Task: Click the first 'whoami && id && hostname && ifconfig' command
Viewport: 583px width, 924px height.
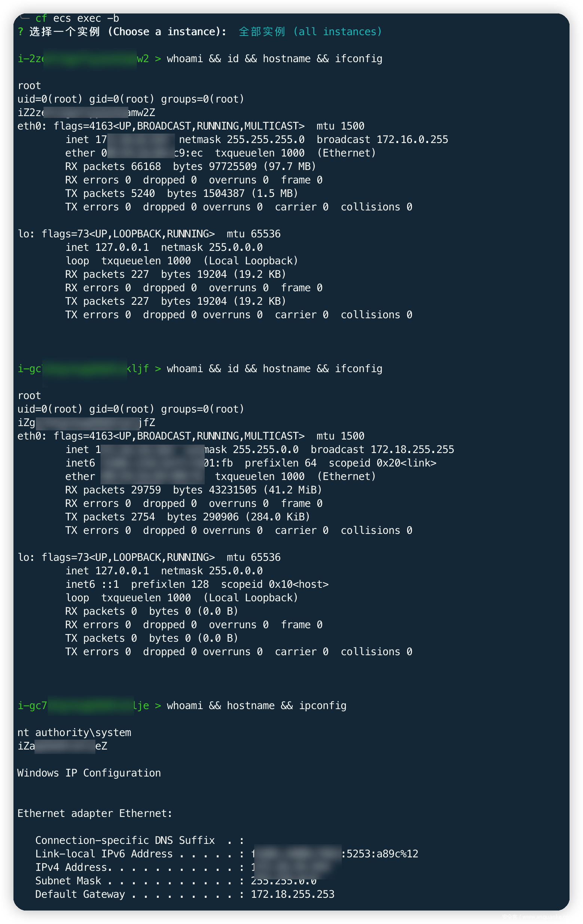Action: (x=275, y=59)
